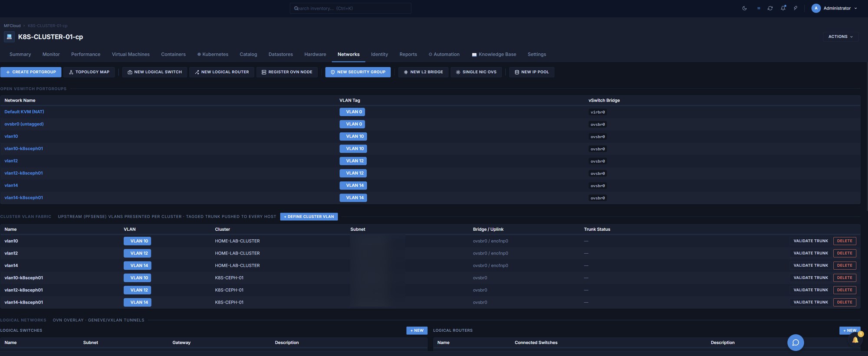Click Define Cluster VLAN button
The width and height of the screenshot is (868, 356).
pyautogui.click(x=309, y=217)
